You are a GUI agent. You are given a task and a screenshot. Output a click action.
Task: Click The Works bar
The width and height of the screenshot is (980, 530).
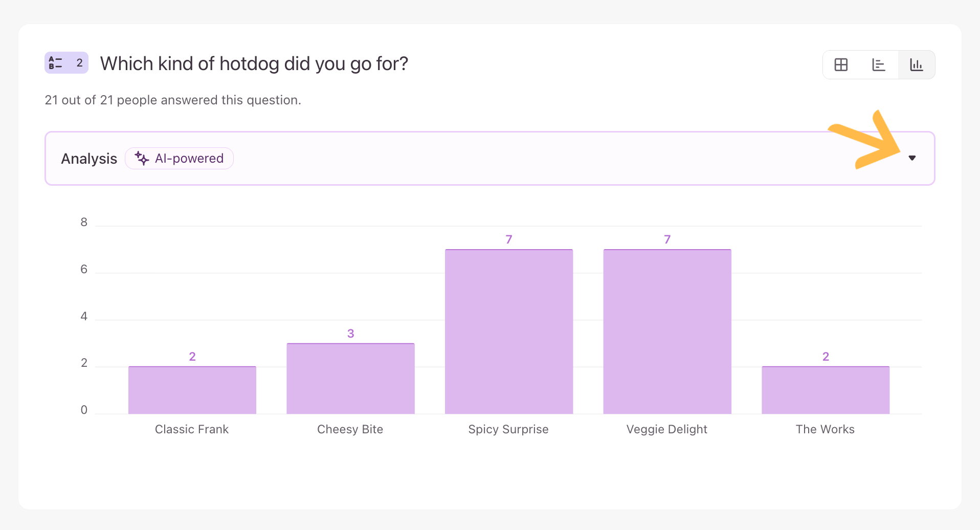[825, 390]
